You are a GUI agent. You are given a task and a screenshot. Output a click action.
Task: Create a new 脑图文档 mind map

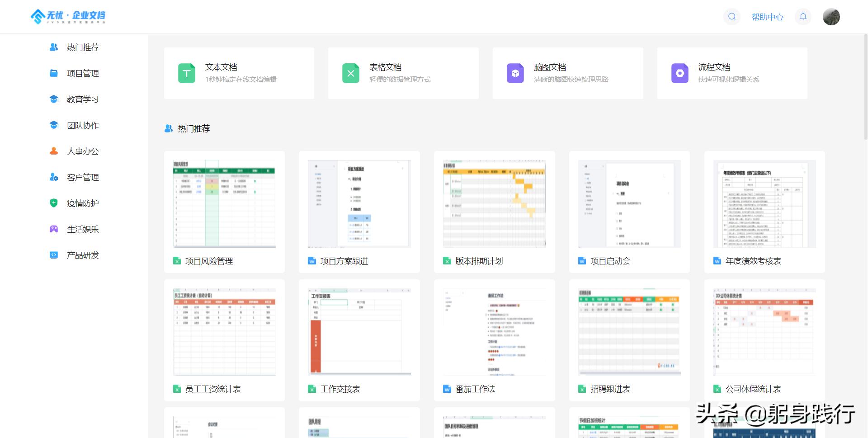(568, 73)
